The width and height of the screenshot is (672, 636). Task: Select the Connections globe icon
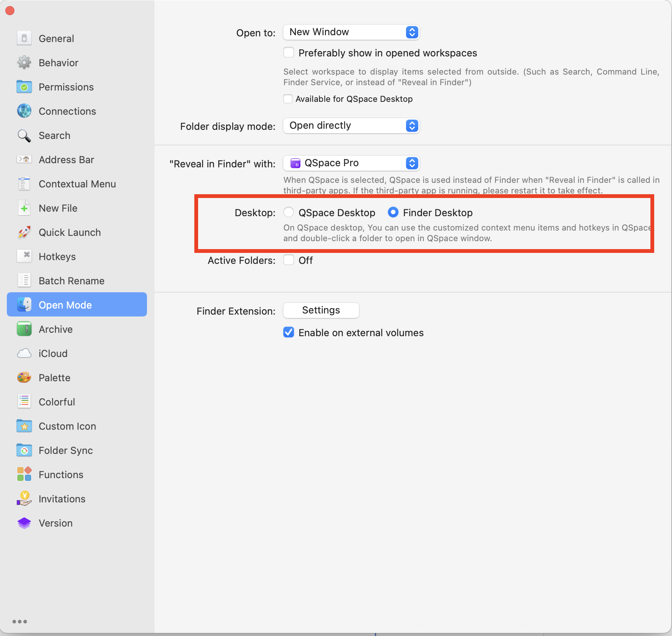pyautogui.click(x=24, y=111)
